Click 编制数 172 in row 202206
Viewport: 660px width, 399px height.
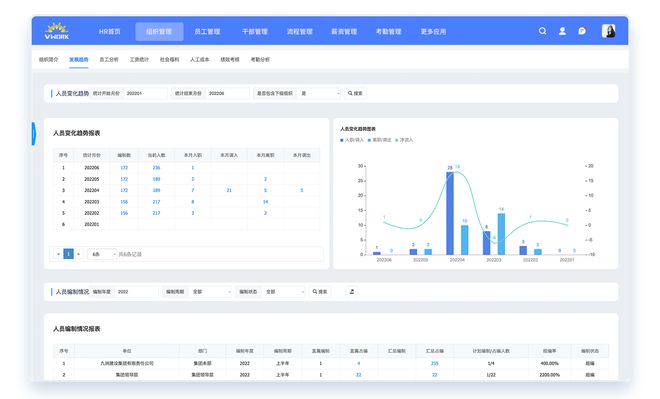[124, 168]
